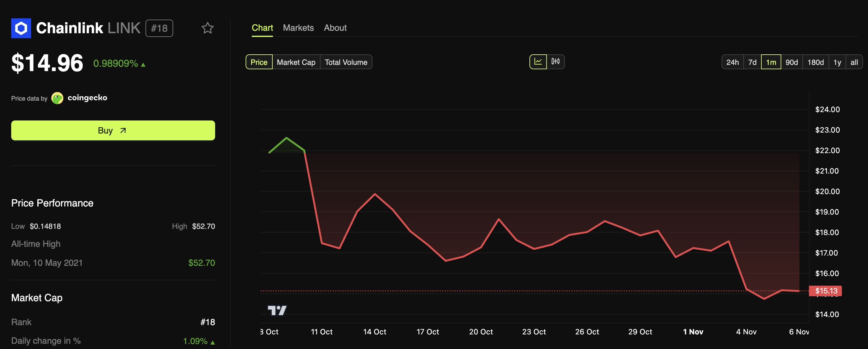Click the TradingView logo on chart
Image resolution: width=868 pixels, height=349 pixels.
point(277,310)
